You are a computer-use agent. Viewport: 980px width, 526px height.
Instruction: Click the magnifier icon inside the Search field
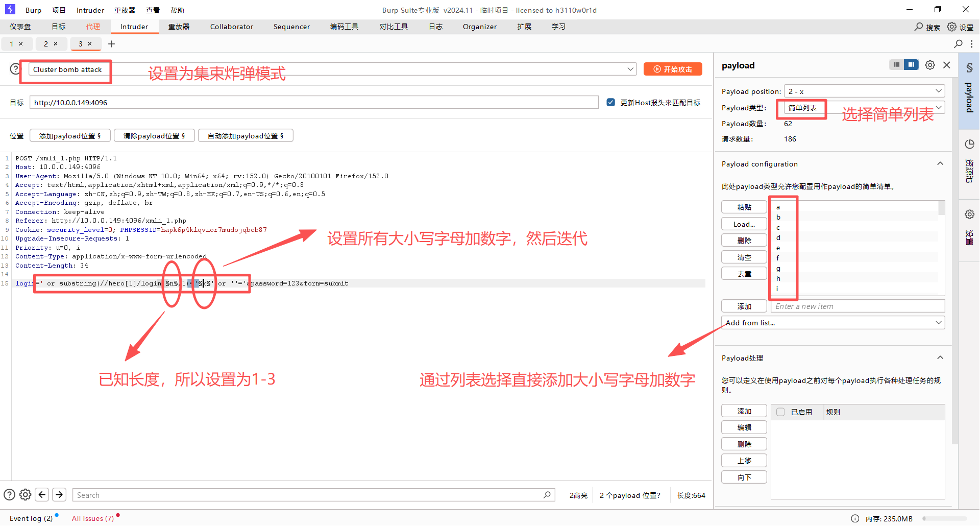click(547, 494)
